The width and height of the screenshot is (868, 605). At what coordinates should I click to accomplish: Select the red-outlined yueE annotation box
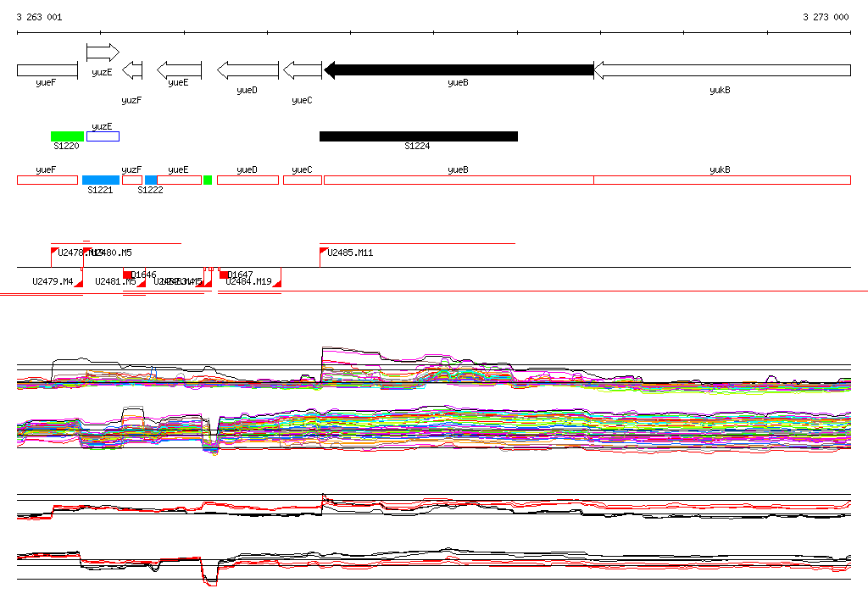pyautogui.click(x=180, y=180)
